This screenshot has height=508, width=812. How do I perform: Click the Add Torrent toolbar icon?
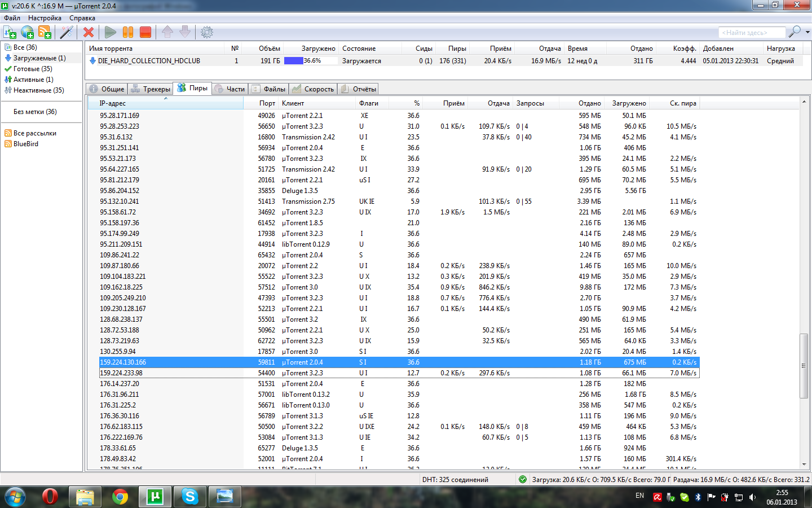click(x=10, y=32)
